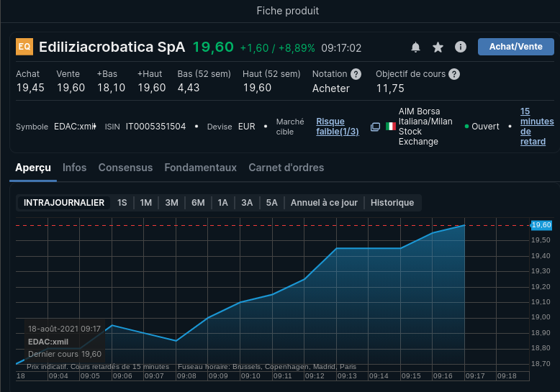Screen dimensions: 560x392
Task: Click the orange EQ product badge
Action: point(24,47)
